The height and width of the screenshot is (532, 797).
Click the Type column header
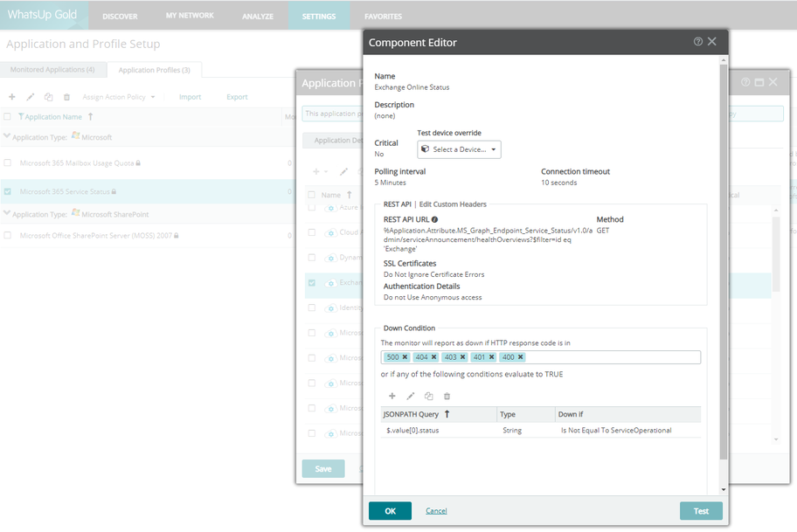click(x=525, y=414)
